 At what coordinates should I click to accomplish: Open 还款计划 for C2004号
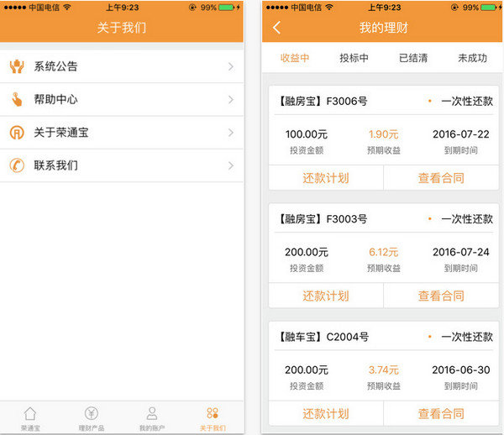(326, 413)
